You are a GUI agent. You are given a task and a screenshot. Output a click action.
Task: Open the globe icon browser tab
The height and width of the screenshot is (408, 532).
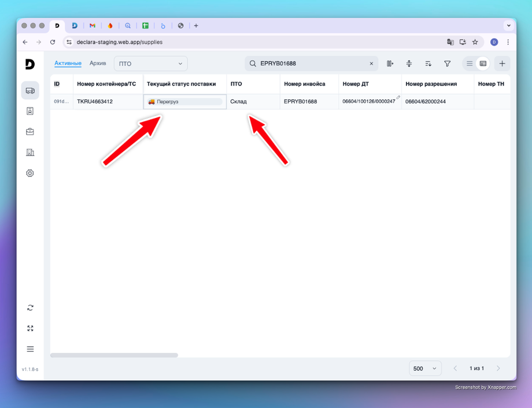coord(180,26)
